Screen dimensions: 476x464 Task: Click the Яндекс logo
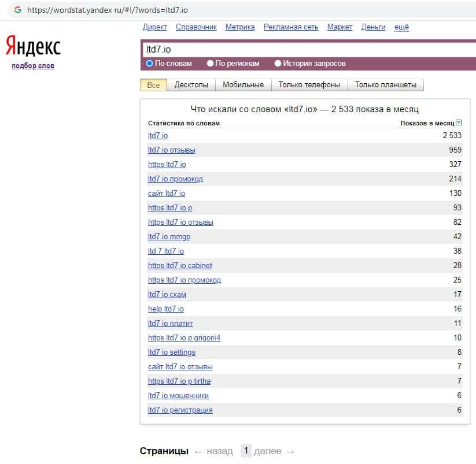tap(33, 46)
